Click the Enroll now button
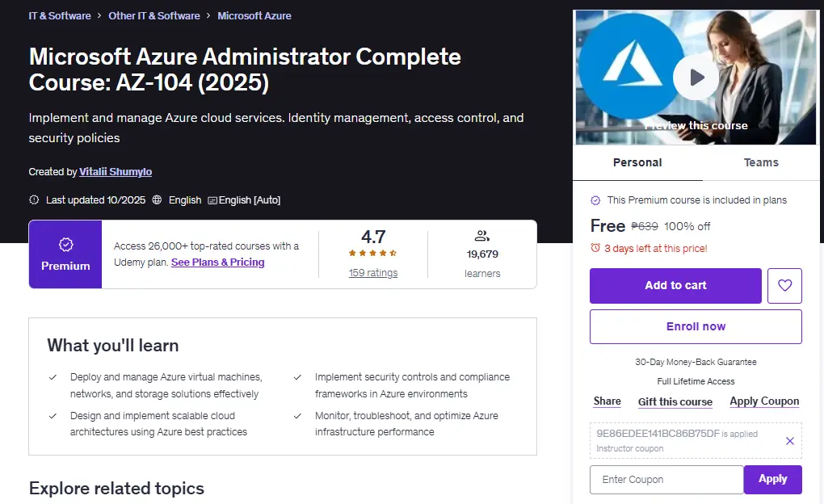The height and width of the screenshot is (504, 824). pyautogui.click(x=696, y=326)
